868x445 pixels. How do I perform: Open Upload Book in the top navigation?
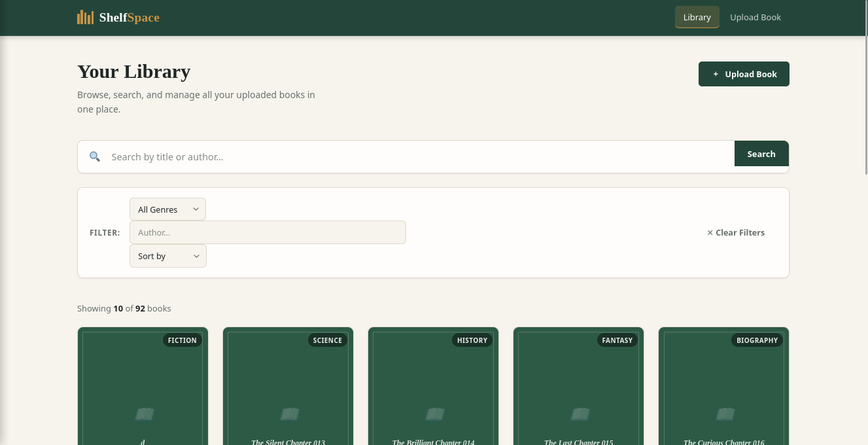[755, 17]
